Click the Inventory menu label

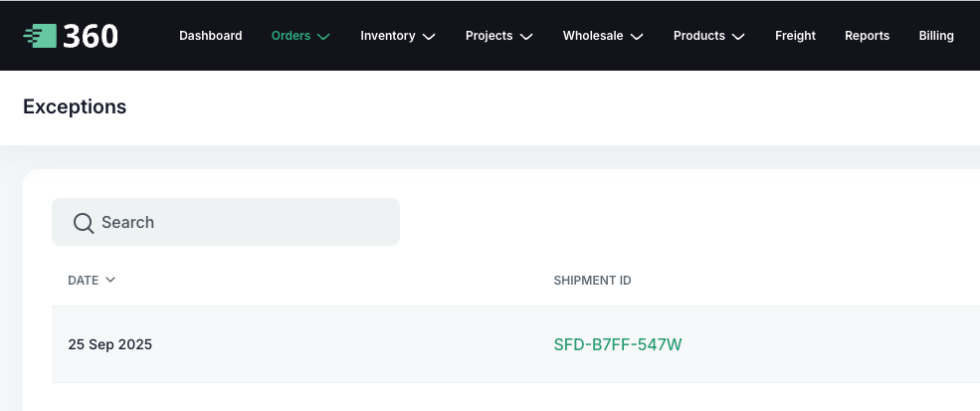[387, 36]
